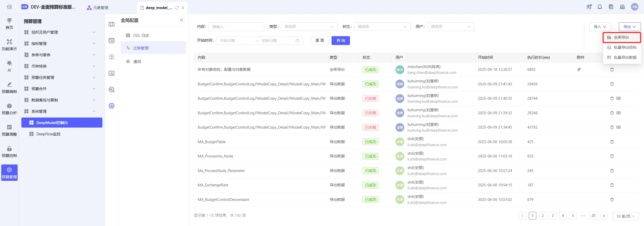Image resolution: width=644 pixels, height=226 pixels.
Task: Open attachment paperclip in first row
Action: coord(579,70)
